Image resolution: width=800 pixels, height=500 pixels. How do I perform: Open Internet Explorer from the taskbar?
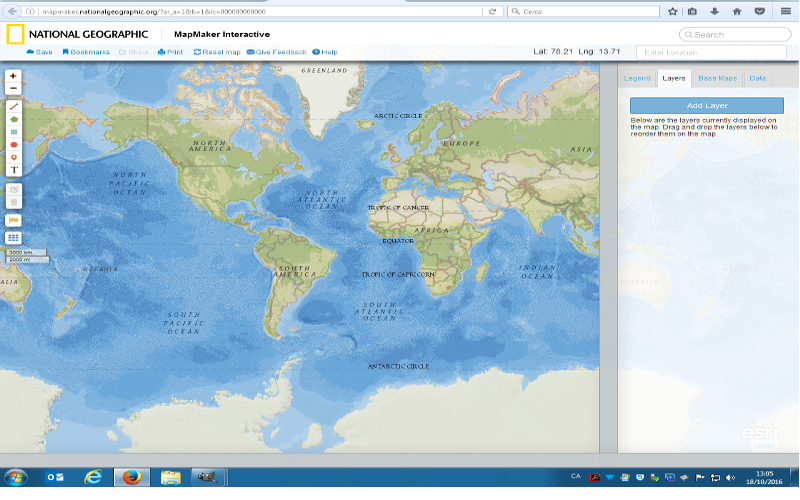click(x=92, y=477)
